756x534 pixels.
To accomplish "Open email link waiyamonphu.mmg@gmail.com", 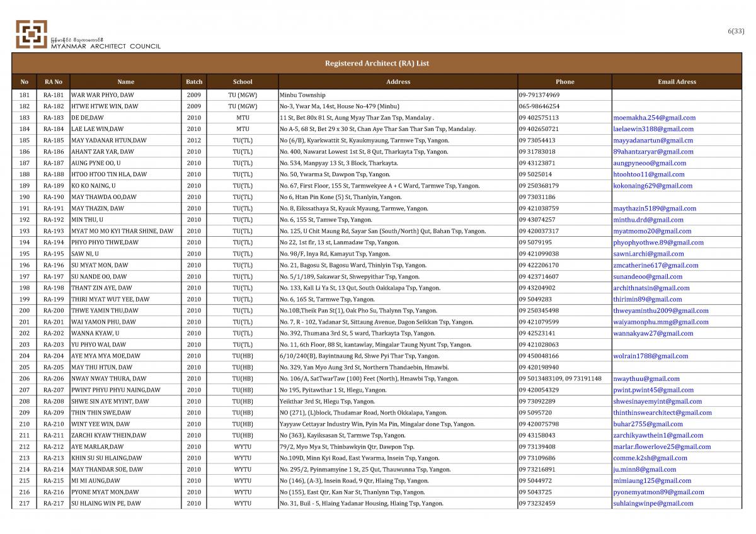I will pos(660,322).
